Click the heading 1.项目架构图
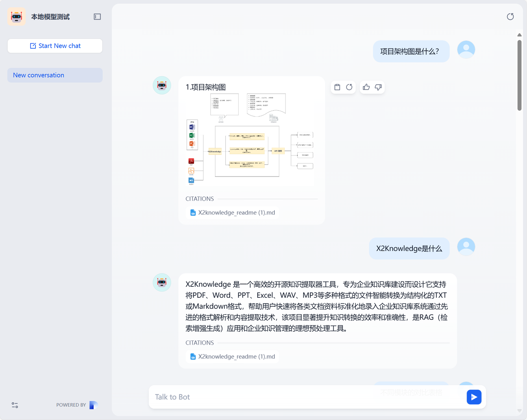Screen dimensions: 527x420 (206, 87)
